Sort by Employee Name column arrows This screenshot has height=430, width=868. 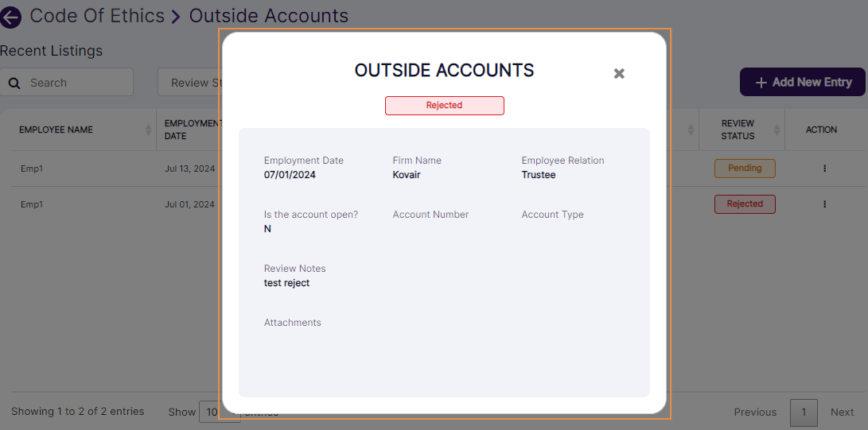tap(148, 130)
